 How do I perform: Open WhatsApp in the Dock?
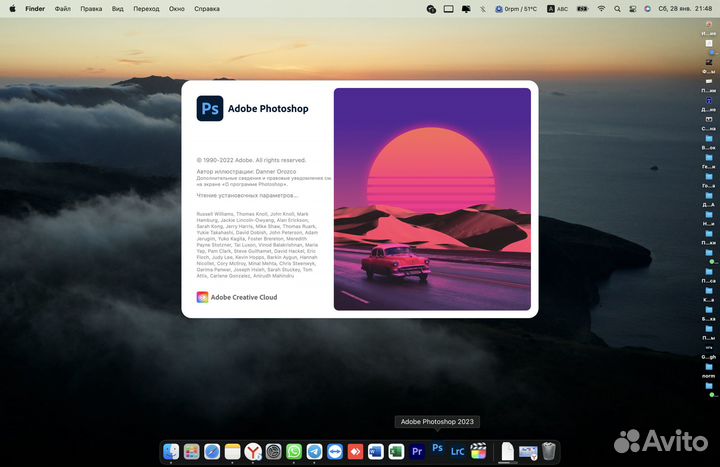(x=294, y=452)
